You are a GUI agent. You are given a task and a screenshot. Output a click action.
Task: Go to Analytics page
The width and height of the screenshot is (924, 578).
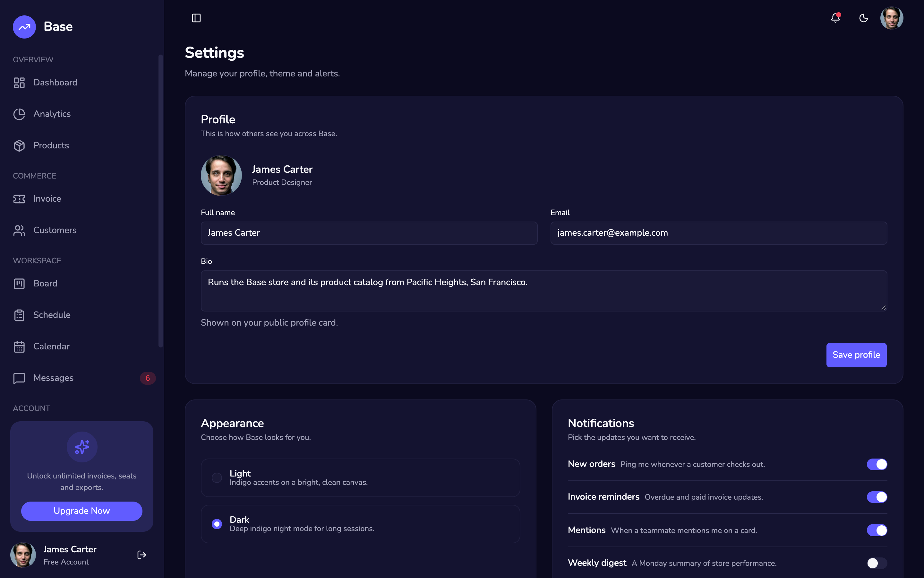pyautogui.click(x=82, y=114)
